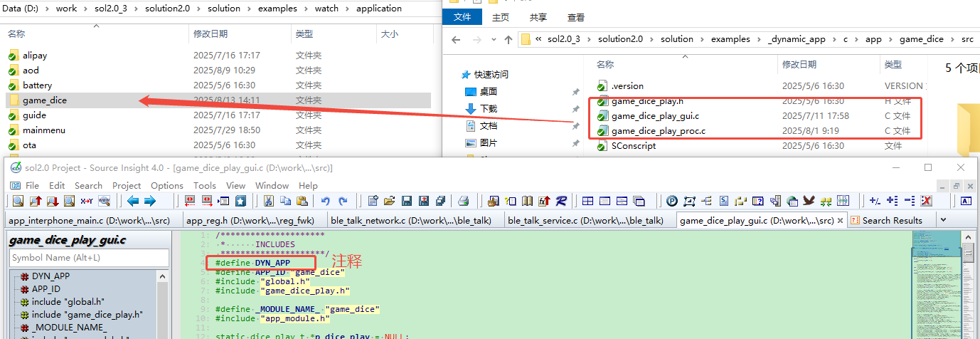Screen dimensions: 980x339
Task: Click the Bookmark star toolbar icon
Action: tap(241, 201)
